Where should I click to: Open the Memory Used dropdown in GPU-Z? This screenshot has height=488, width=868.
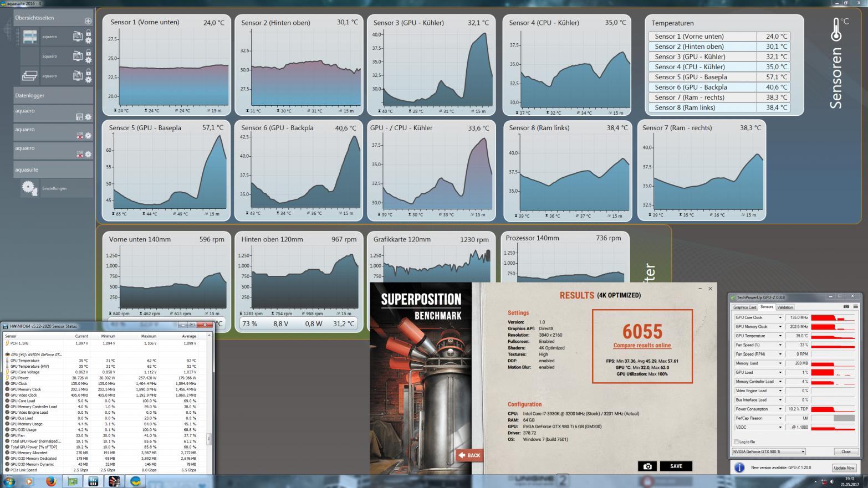[780, 363]
